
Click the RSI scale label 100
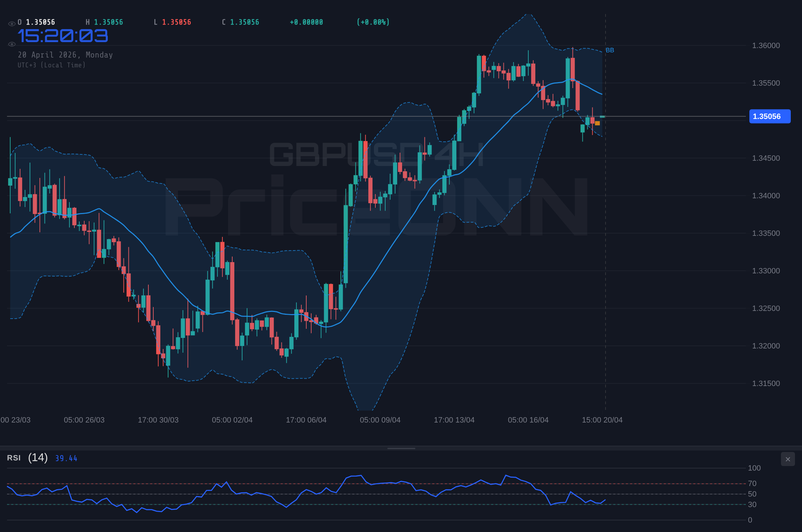pyautogui.click(x=754, y=468)
